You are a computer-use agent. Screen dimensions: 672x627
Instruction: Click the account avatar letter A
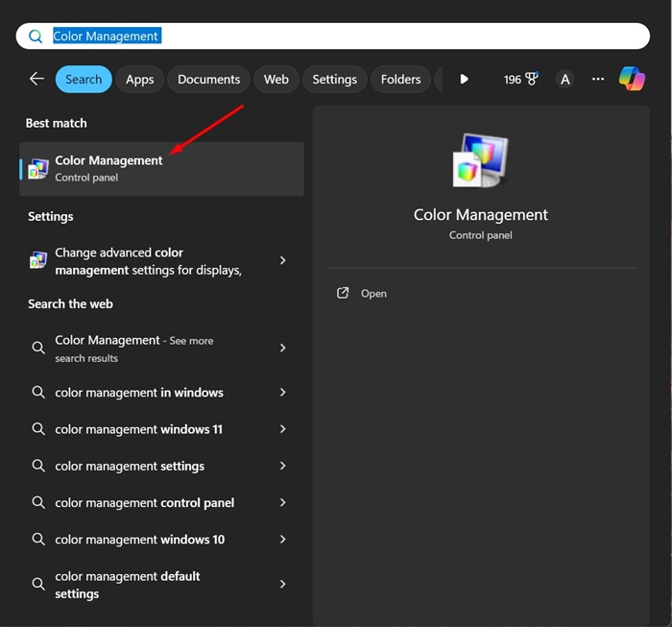565,80
